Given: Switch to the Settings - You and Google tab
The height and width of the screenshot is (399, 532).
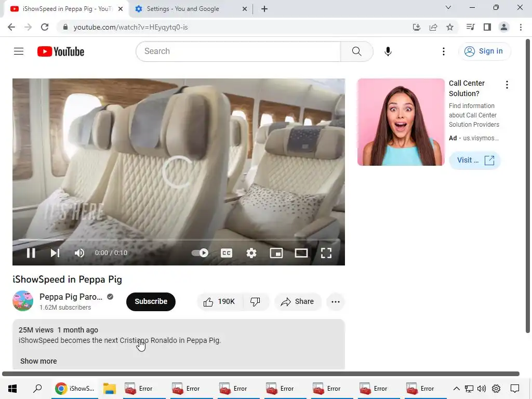Looking at the screenshot, I should click(x=182, y=9).
